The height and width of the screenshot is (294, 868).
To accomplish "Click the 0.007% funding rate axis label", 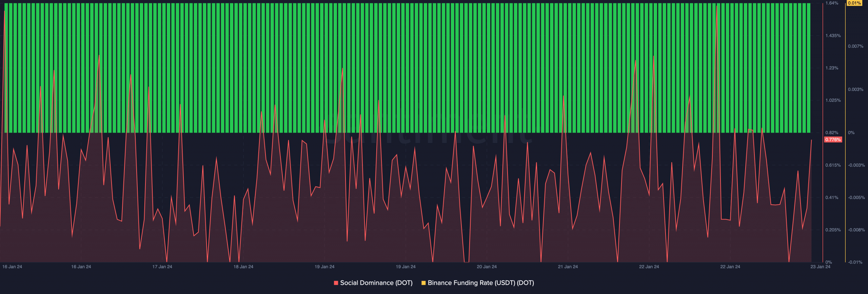I will [856, 46].
